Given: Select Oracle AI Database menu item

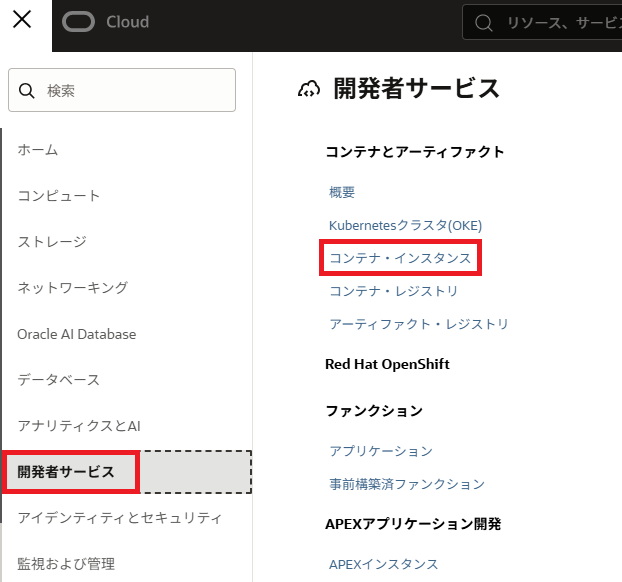Looking at the screenshot, I should pyautogui.click(x=77, y=334).
